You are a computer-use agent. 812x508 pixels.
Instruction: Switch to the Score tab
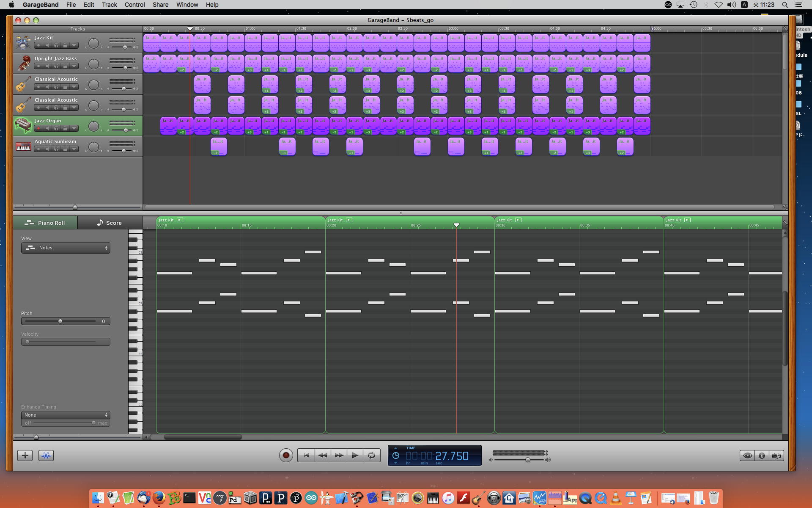110,223
